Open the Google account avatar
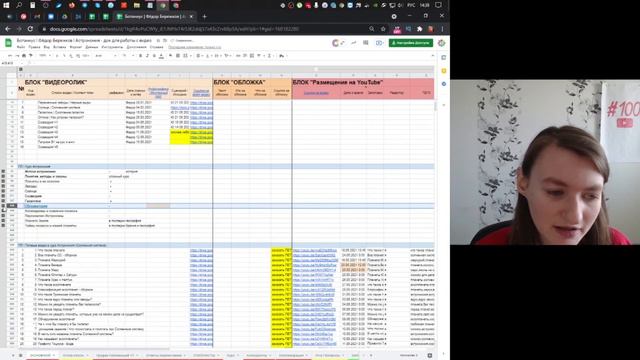The width and height of the screenshot is (640, 360). tap(442, 42)
